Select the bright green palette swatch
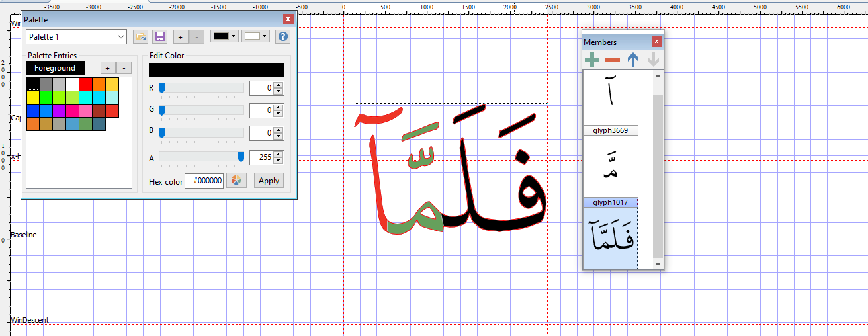 (46, 97)
